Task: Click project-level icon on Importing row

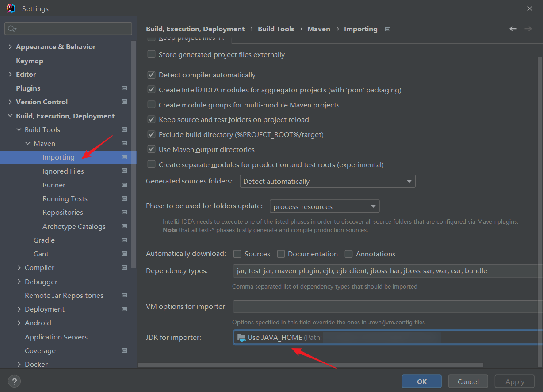Action: 124,157
